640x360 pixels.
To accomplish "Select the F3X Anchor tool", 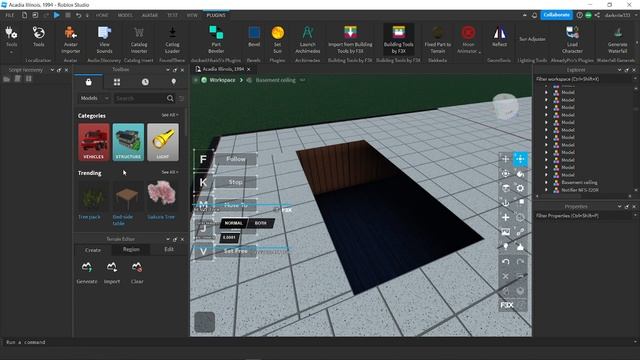I will (x=505, y=203).
